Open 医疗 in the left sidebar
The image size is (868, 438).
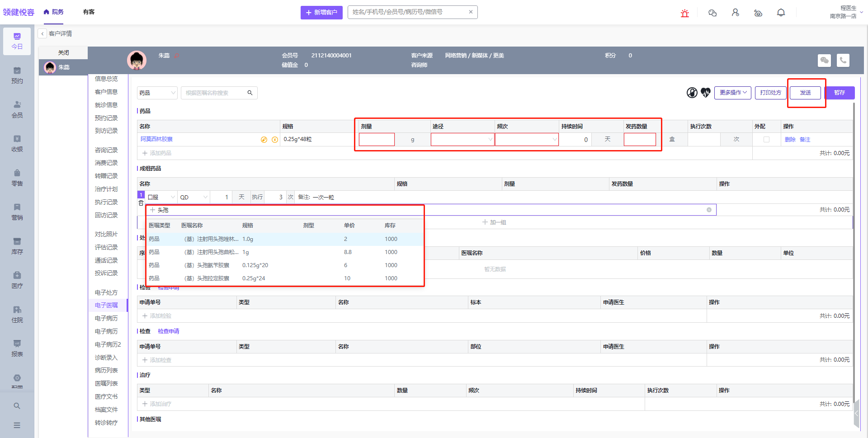[x=17, y=280]
